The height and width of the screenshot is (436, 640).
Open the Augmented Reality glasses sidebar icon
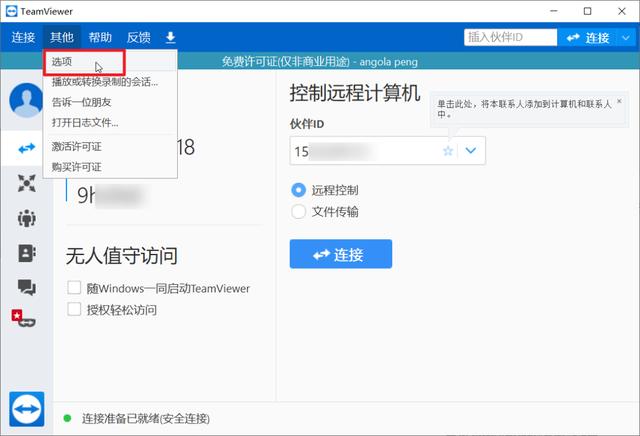point(24,319)
